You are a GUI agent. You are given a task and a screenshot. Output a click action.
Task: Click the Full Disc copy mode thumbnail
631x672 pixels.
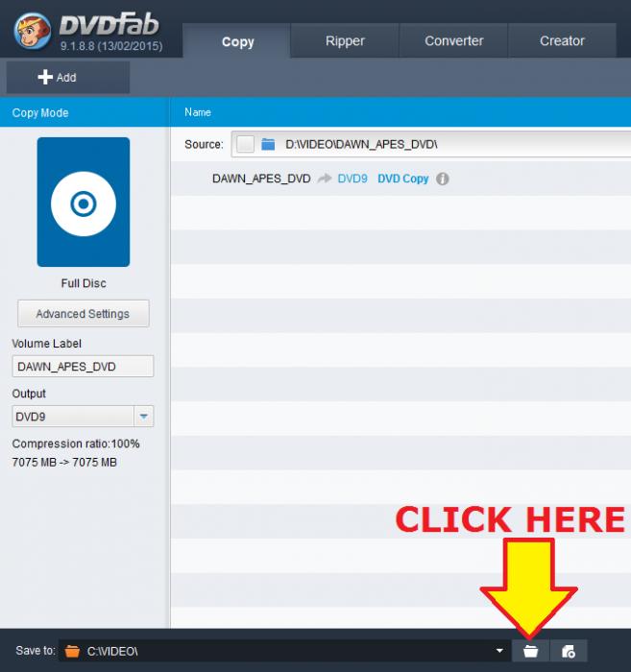click(x=84, y=202)
